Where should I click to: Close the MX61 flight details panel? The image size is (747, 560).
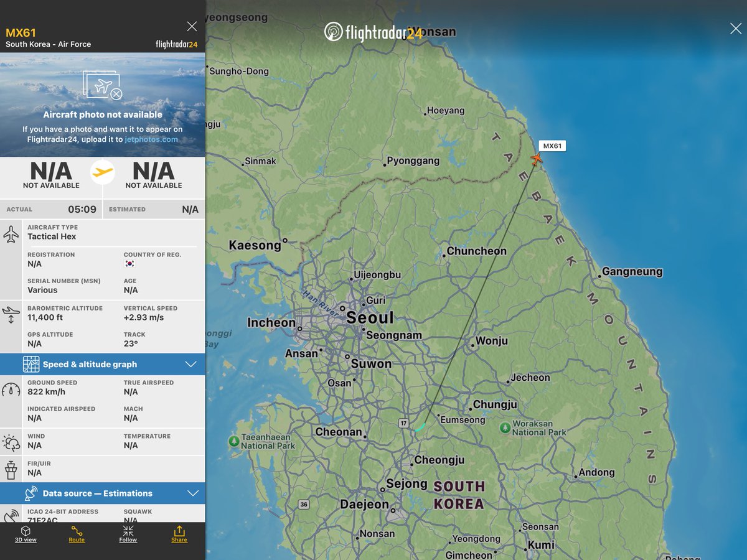tap(192, 26)
